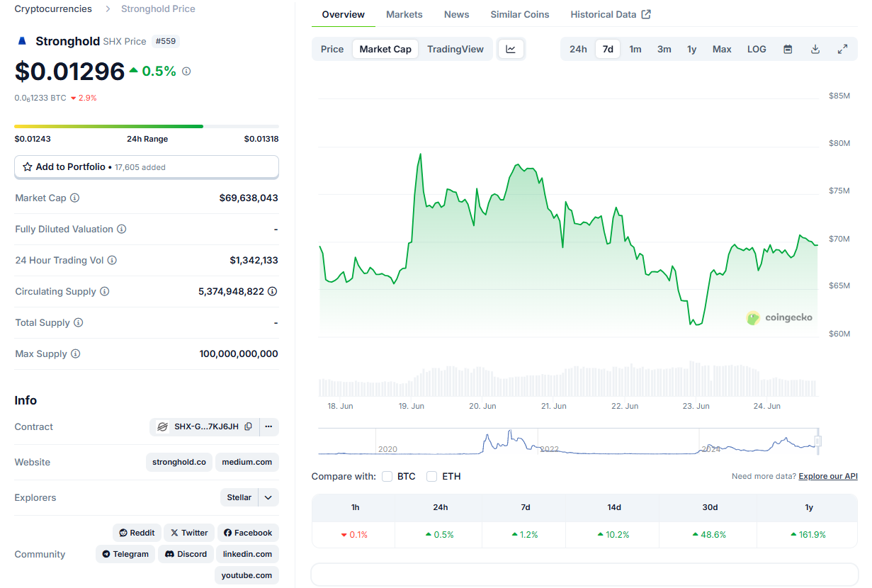Screen dimensions: 872x588
Task: Visit stronghold.co website link
Action: click(179, 462)
